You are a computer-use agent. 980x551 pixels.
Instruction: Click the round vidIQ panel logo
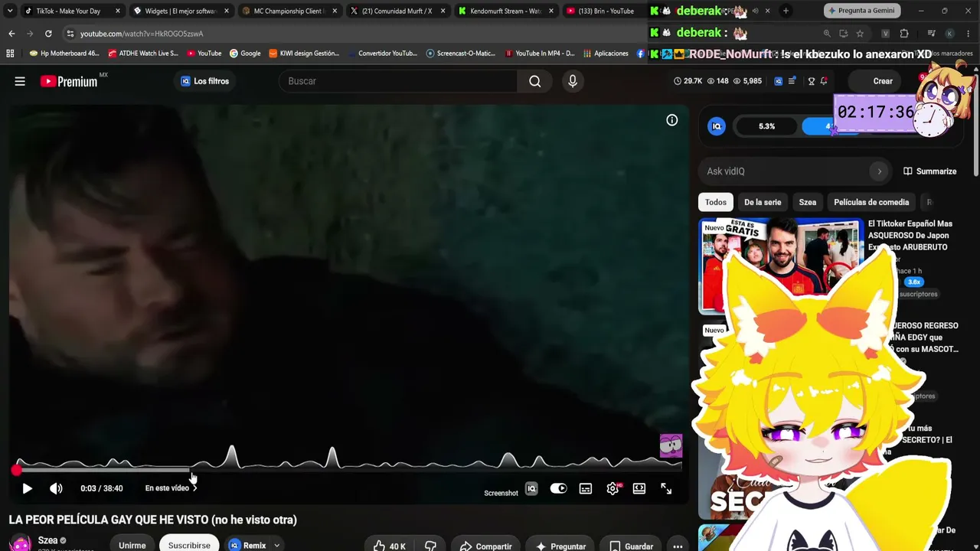point(717,126)
